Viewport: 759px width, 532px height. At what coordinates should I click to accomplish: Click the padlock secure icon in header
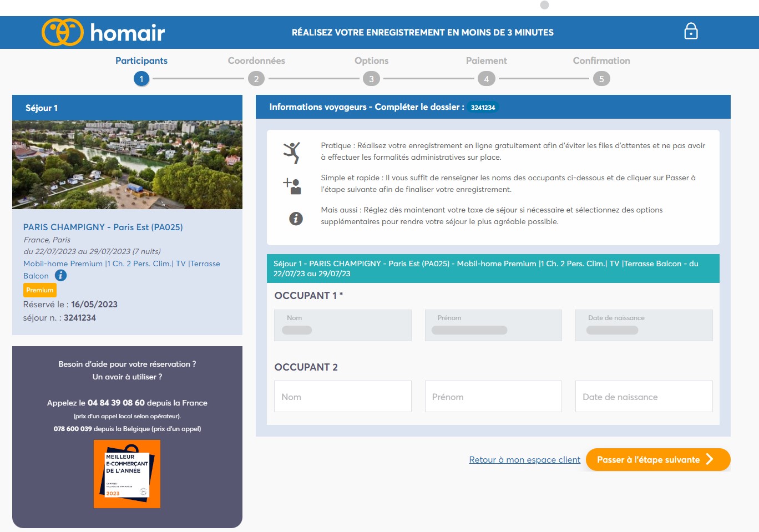[691, 31]
